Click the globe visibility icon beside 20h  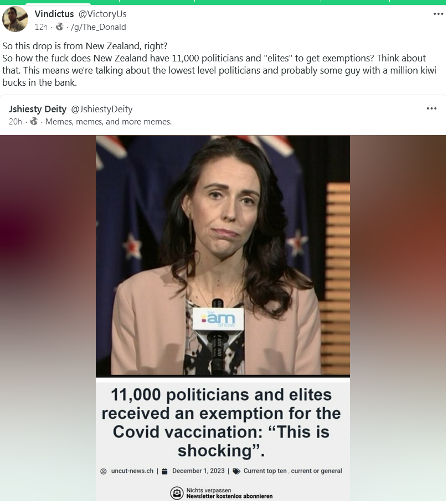tap(34, 121)
